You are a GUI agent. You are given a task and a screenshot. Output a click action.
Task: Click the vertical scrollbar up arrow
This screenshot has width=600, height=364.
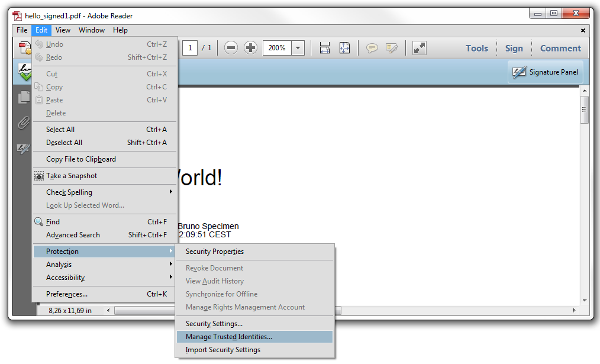[x=584, y=91]
